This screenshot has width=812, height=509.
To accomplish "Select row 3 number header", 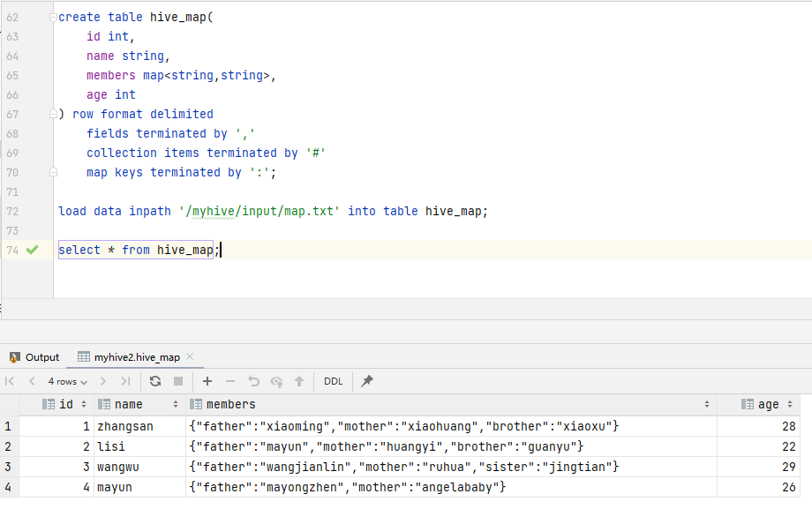I will point(9,467).
